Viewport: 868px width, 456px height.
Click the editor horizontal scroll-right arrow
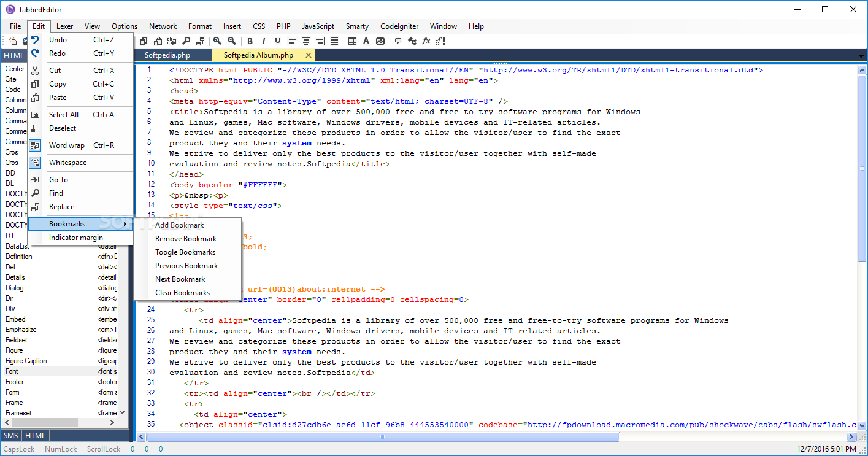pyautogui.click(x=851, y=437)
